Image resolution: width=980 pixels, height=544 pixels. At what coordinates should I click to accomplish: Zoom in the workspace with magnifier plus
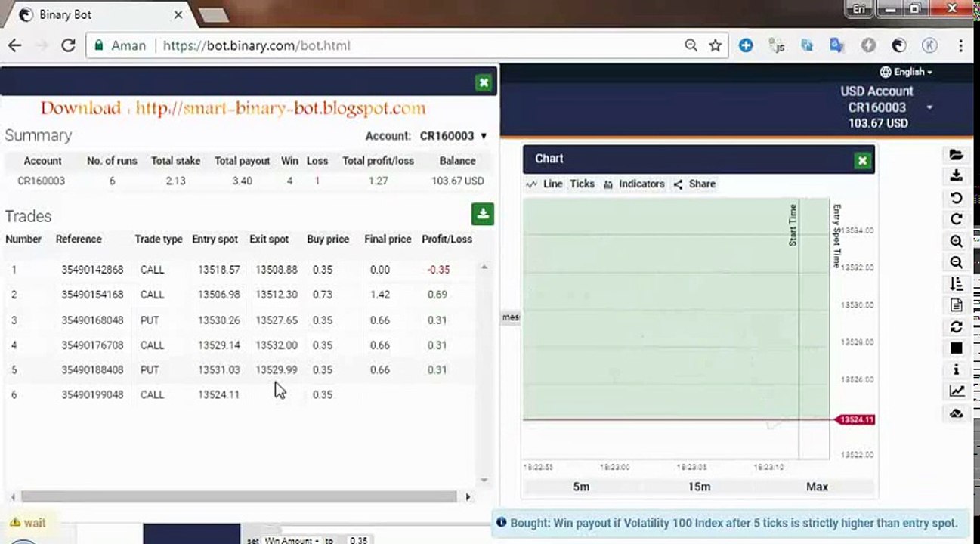click(956, 241)
